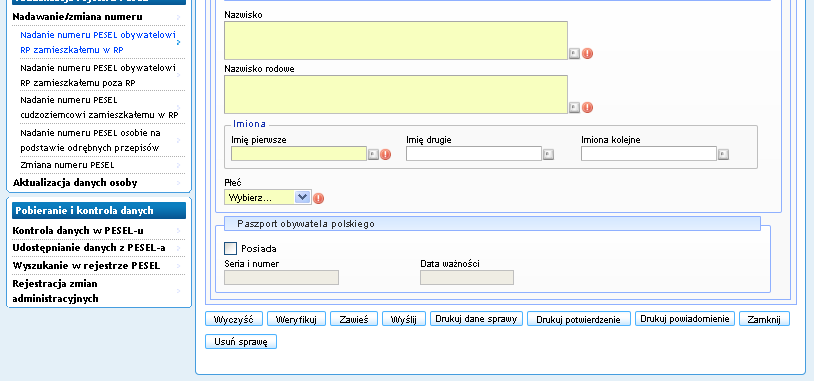Click helper icon beside Imię drugie field
This screenshot has height=381, width=814.
(x=548, y=154)
